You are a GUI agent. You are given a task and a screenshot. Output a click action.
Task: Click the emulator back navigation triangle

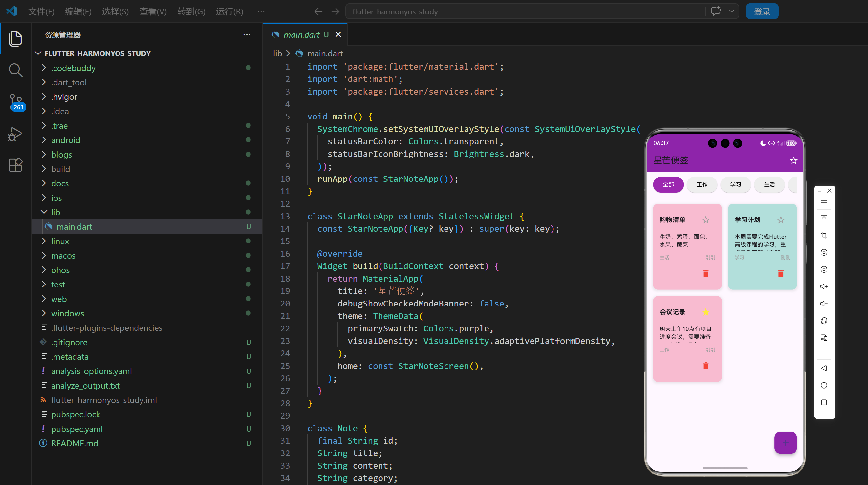pos(824,368)
